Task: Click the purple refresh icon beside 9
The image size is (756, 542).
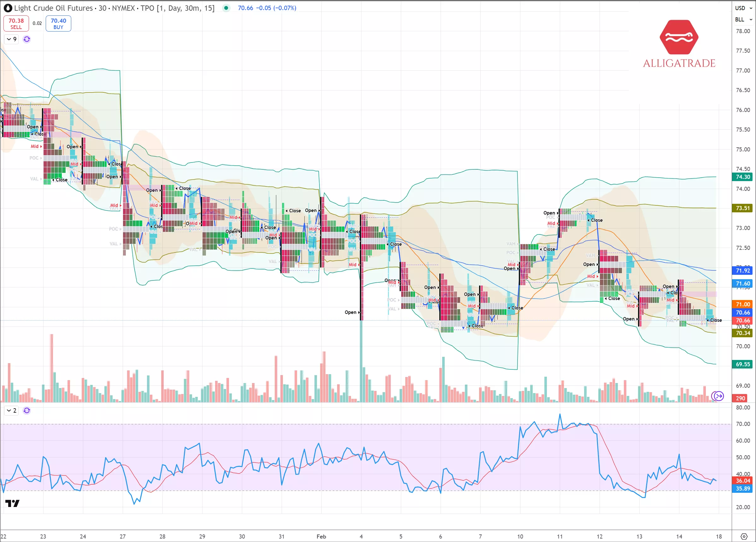Action: click(27, 39)
